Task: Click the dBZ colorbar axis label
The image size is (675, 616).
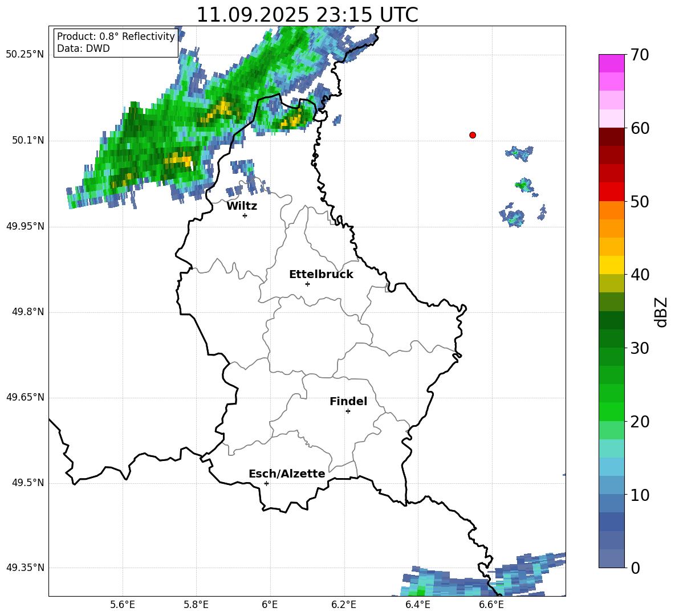Action: [x=661, y=312]
